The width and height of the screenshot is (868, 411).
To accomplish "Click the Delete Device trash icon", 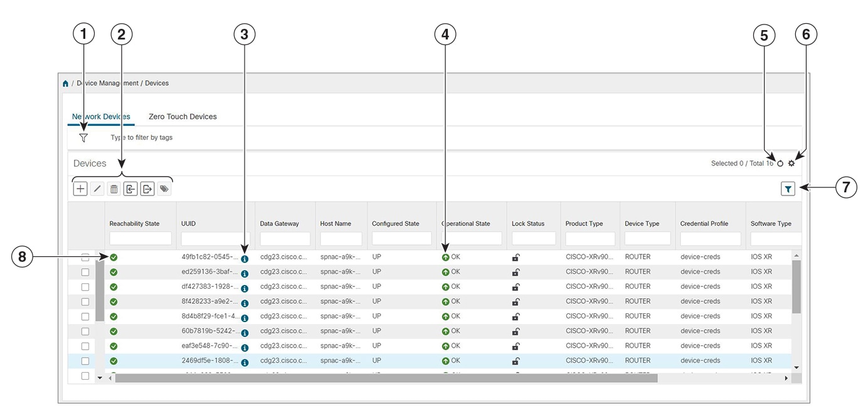I will point(114,188).
